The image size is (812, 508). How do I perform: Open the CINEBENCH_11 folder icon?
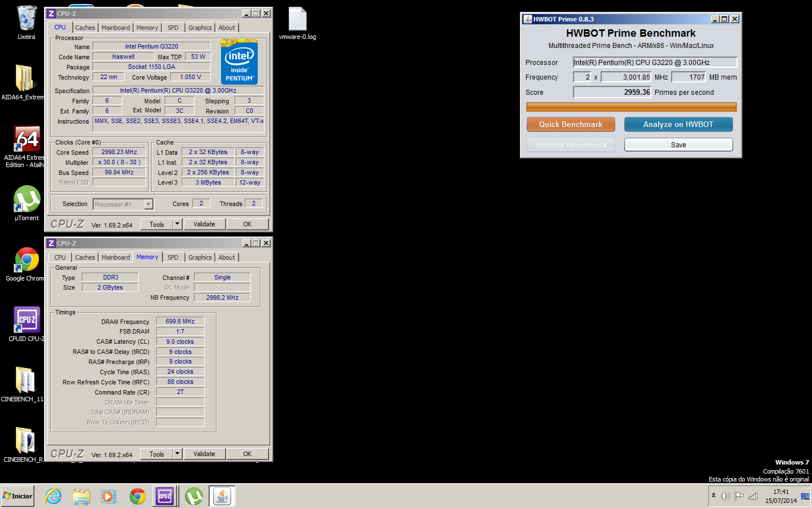click(x=25, y=380)
